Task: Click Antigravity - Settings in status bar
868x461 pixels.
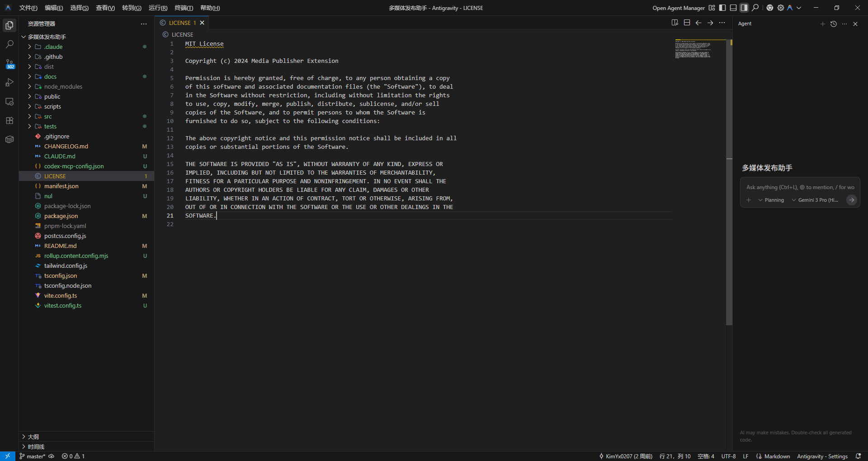Action: pos(822,456)
